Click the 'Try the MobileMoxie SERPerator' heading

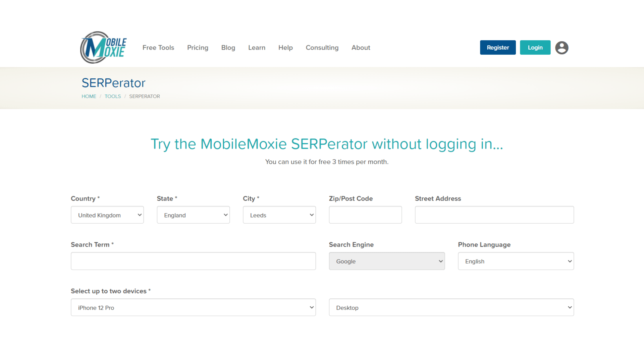pos(327,144)
